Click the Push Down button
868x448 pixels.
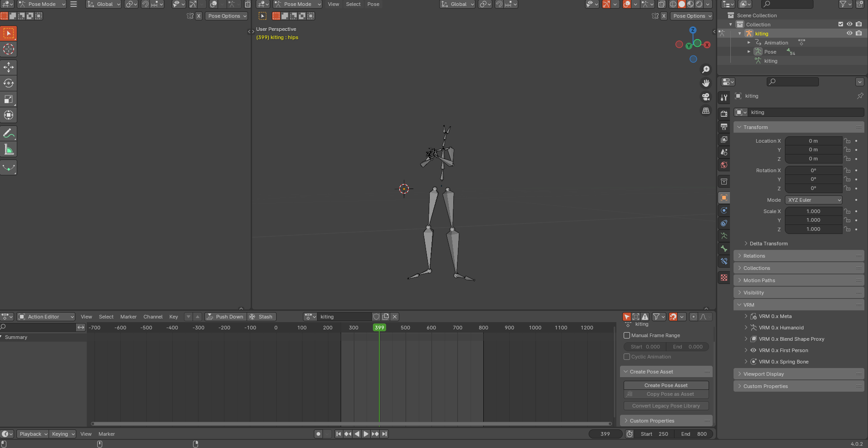point(225,317)
